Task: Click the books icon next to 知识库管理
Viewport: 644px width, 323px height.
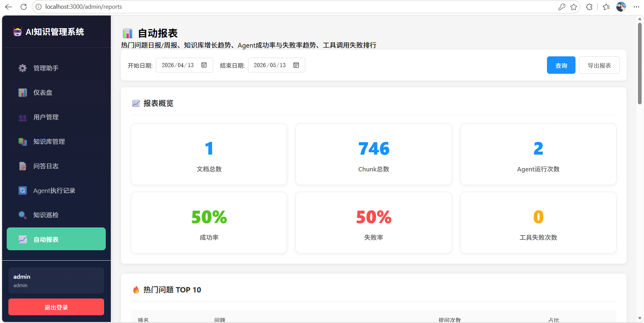Action: click(x=22, y=142)
